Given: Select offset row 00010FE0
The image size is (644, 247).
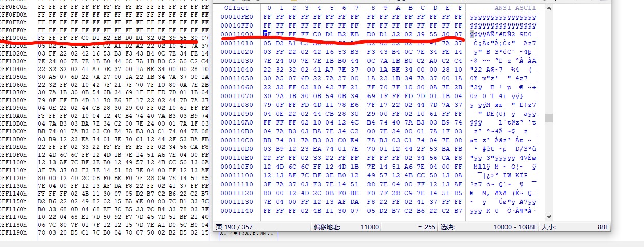Looking at the screenshot, I should pyautogui.click(x=237, y=17).
